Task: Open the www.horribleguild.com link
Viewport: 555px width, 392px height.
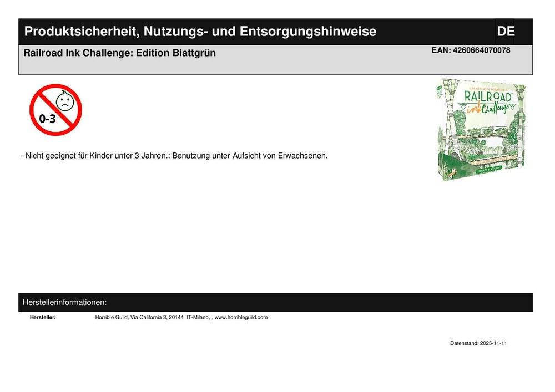Action: [241, 317]
